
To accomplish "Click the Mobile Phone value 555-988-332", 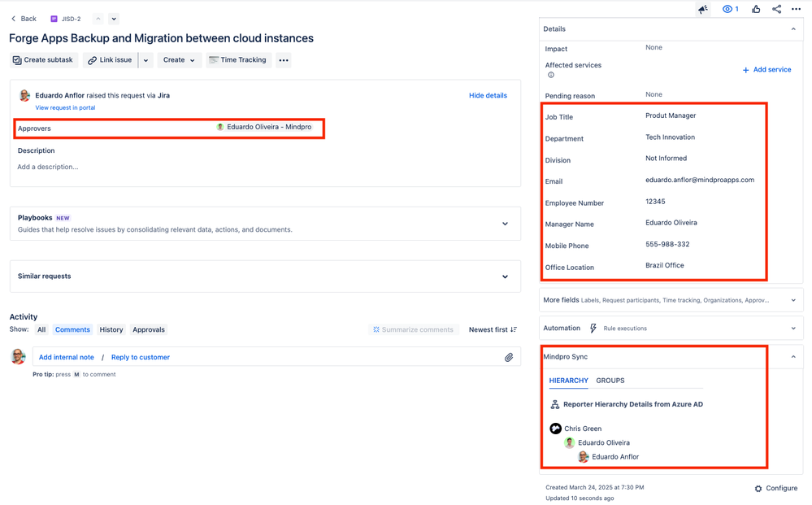I will [667, 245].
